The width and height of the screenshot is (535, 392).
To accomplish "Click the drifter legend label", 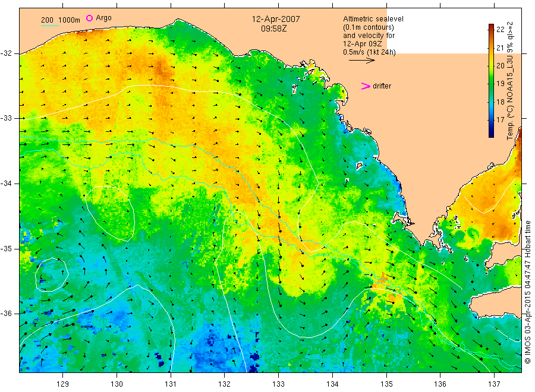I will (382, 86).
